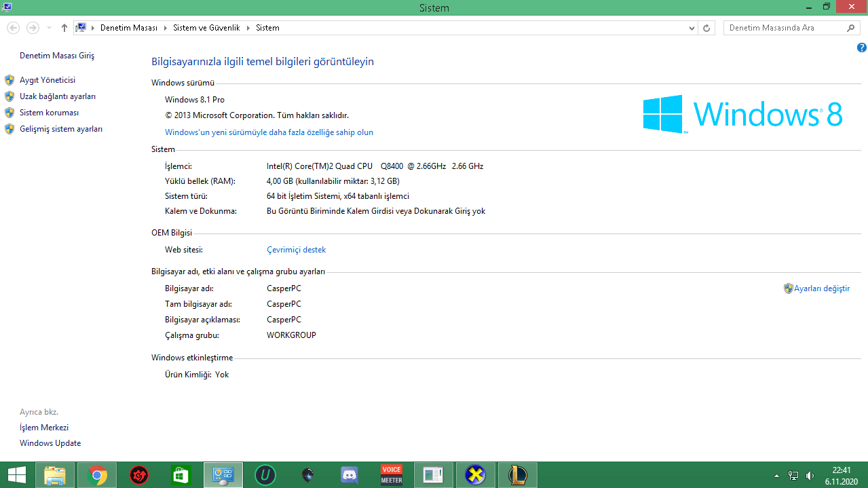Click the Windows 8.1 Pro text
This screenshot has width=868, height=488.
pos(195,100)
